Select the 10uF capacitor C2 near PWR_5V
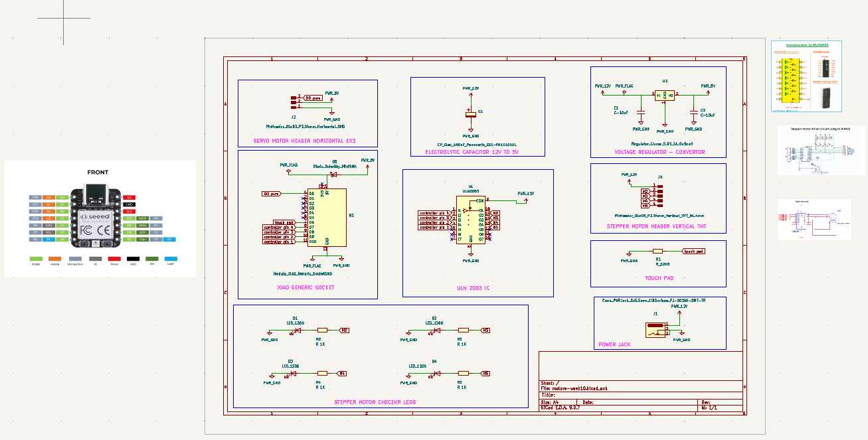The image size is (868, 440). pyautogui.click(x=693, y=111)
